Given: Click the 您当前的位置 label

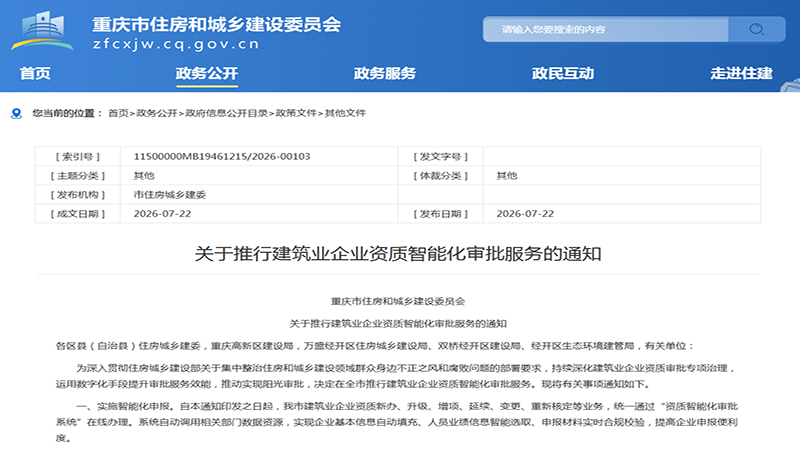Looking at the screenshot, I should (67, 113).
